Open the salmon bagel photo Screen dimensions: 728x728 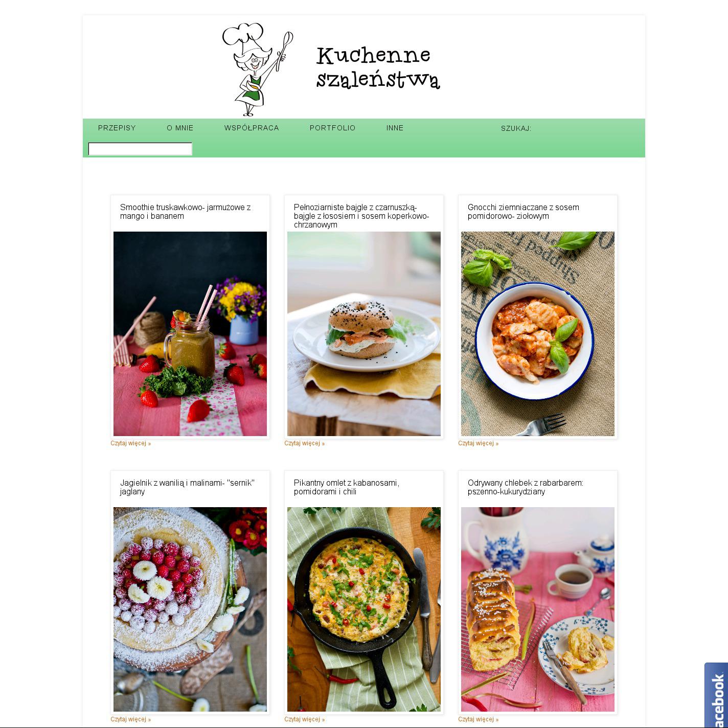364,334
